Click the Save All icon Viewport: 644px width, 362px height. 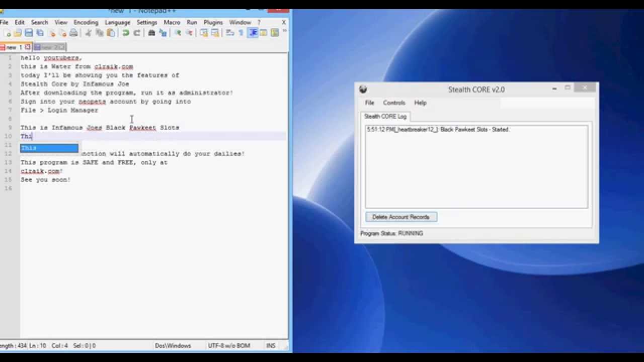tap(40, 33)
